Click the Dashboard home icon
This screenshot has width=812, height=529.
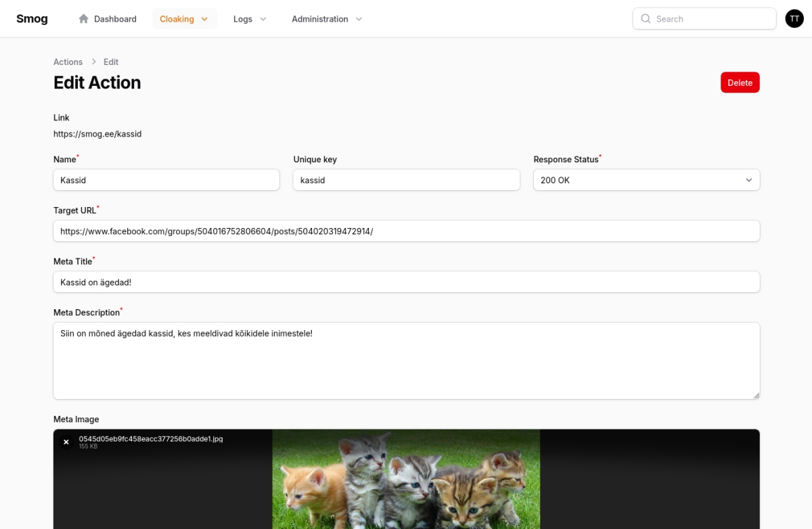tap(84, 19)
